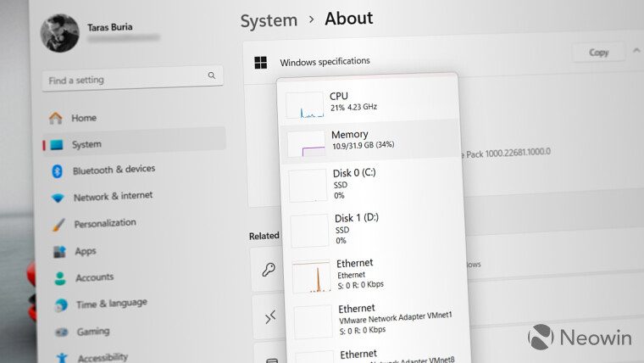Click the System breadcrumb link
This screenshot has width=644, height=363.
269,20
